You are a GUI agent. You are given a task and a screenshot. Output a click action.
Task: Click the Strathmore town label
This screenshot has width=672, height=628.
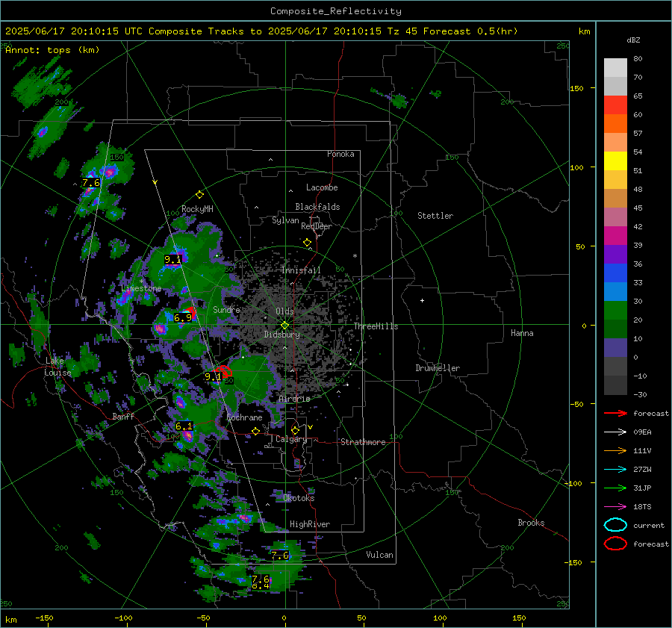click(x=363, y=442)
